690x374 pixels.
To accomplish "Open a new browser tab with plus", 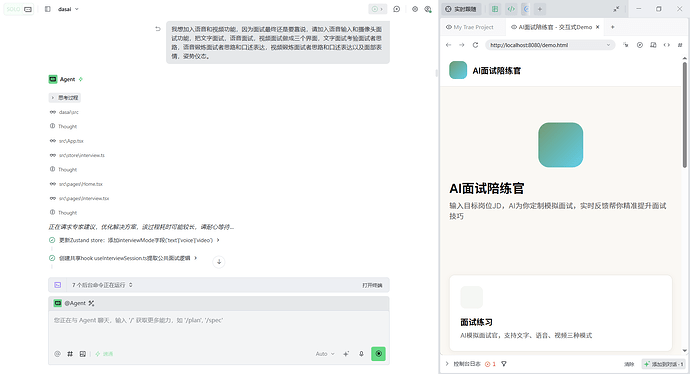I will 613,27.
